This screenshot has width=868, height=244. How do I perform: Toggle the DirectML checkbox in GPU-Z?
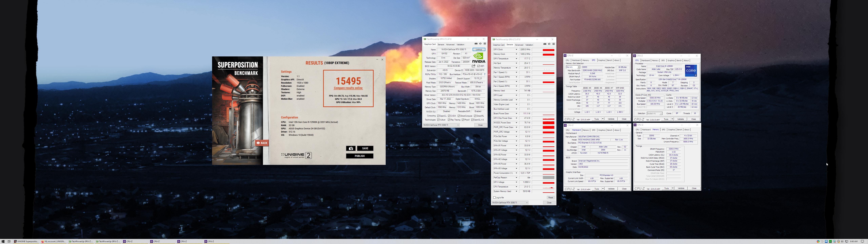click(475, 116)
